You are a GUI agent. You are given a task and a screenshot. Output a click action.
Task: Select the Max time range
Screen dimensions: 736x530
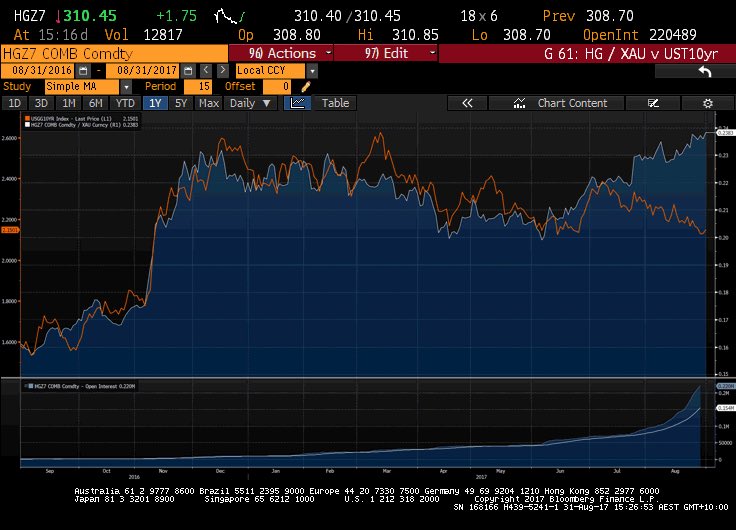pyautogui.click(x=209, y=103)
